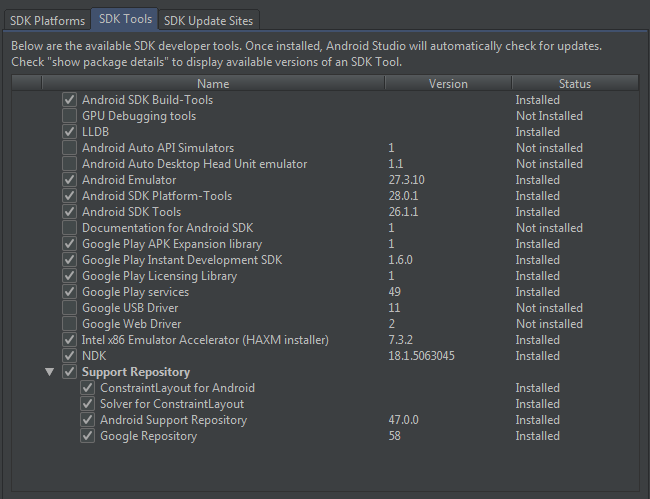The image size is (650, 499).
Task: Toggle Google Play Licensing Library checkbox
Action: click(69, 276)
